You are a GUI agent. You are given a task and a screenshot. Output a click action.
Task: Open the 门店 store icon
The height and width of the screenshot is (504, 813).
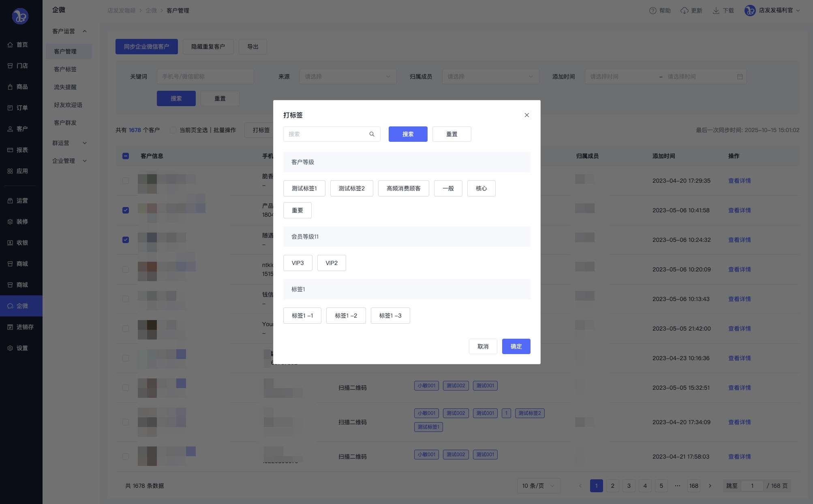[x=10, y=66]
